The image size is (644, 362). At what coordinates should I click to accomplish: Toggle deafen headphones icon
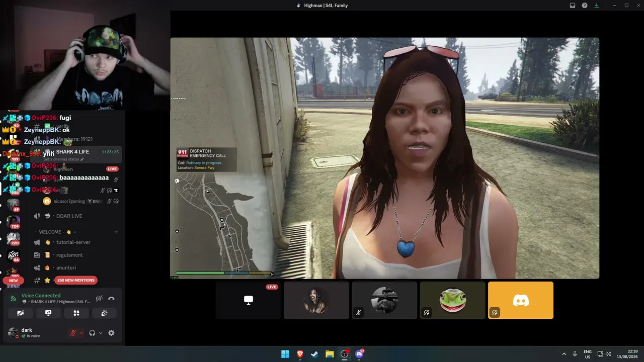[92, 333]
